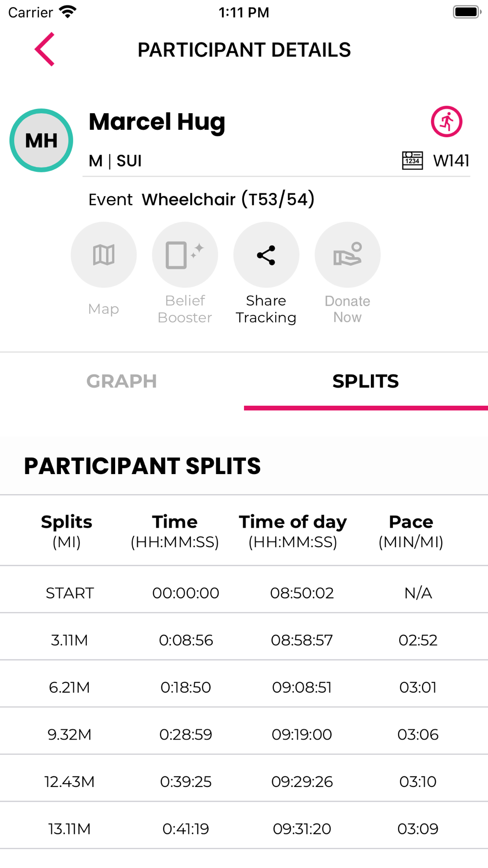Tap the pink back arrow
488x868 pixels.
point(44,49)
